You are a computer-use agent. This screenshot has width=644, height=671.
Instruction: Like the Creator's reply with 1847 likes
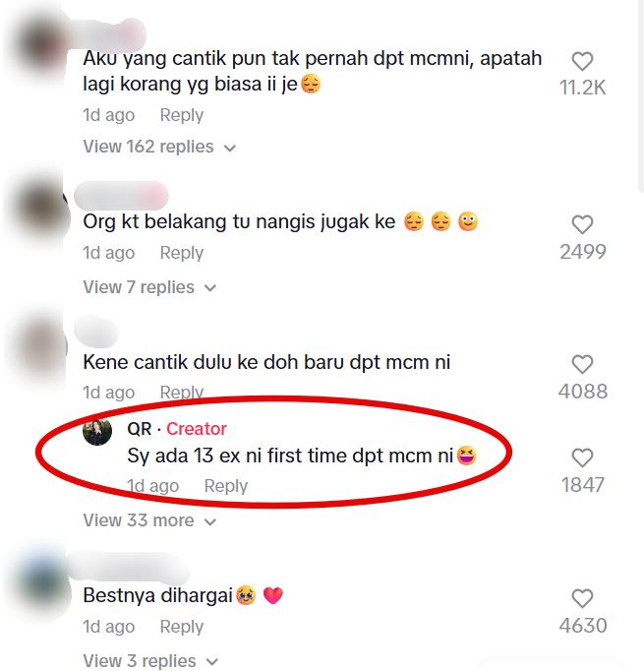point(582,457)
